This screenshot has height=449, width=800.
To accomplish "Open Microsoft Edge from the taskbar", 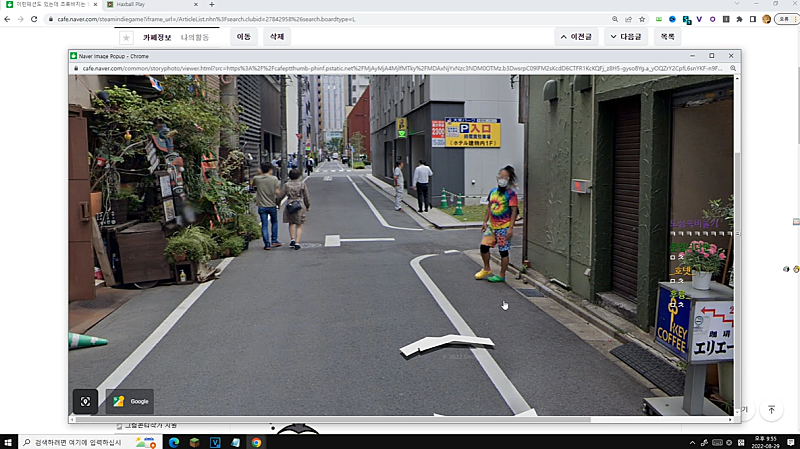I will [x=174, y=442].
